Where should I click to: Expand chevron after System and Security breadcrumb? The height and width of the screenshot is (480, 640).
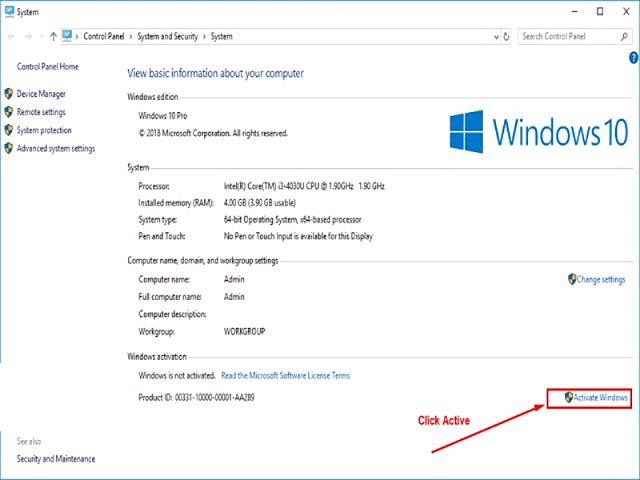pyautogui.click(x=204, y=37)
